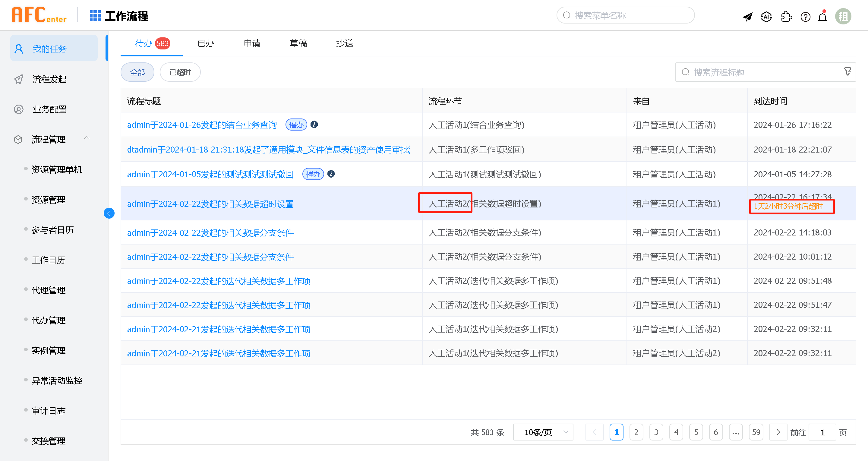The image size is (868, 461).
Task: Click the filter funnel beside process title search
Action: [848, 72]
